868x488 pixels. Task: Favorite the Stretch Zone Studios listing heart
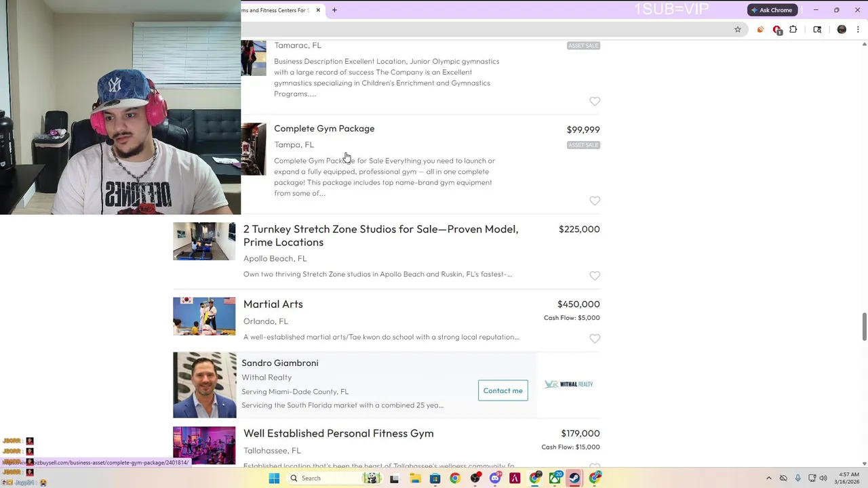click(x=595, y=276)
